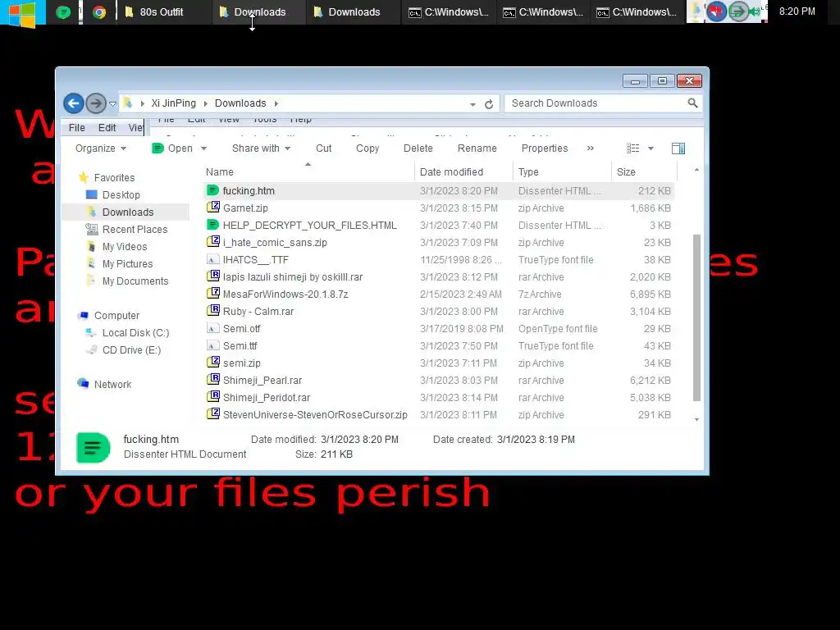Select Local Disk (C:) in the sidebar
840x630 pixels.
click(135, 333)
